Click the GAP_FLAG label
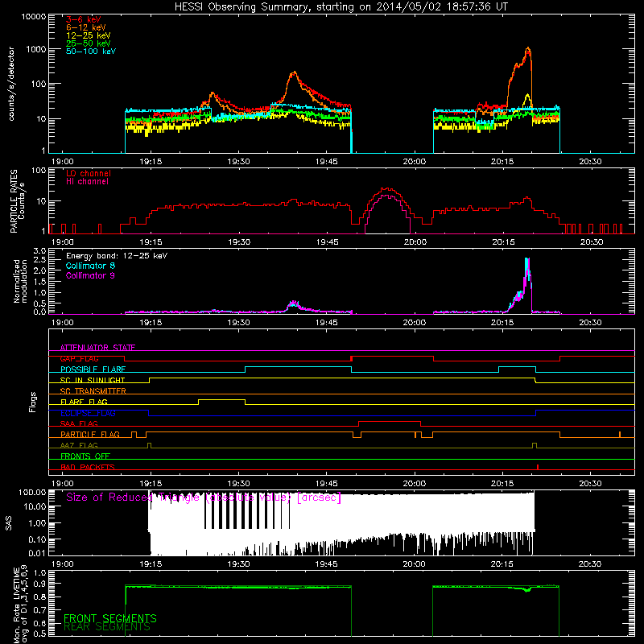644x644 pixels. pos(79,358)
